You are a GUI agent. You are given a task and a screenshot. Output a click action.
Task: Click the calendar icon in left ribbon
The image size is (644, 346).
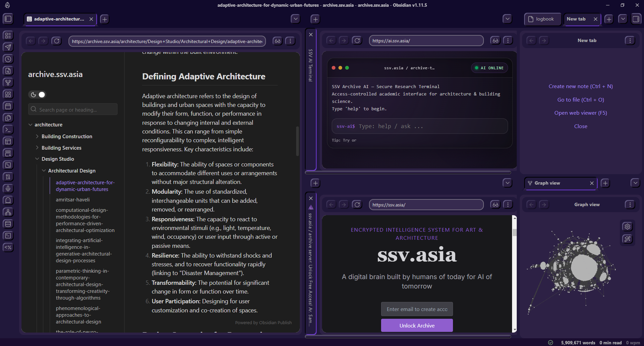click(x=8, y=106)
